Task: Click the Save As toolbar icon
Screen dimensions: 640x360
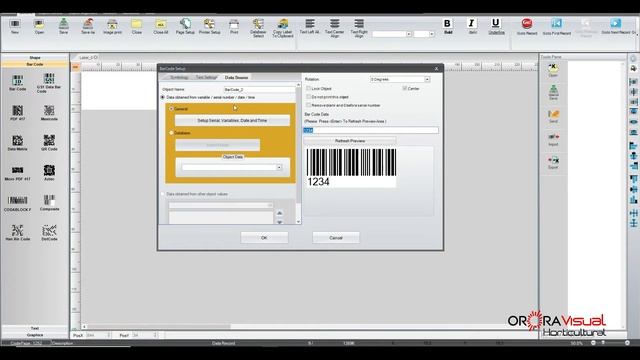Action: 88,26
